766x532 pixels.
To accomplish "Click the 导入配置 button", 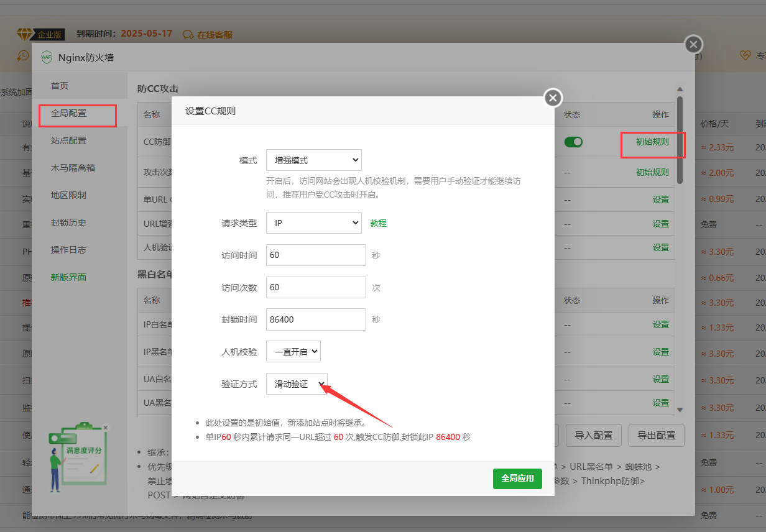I will point(594,435).
